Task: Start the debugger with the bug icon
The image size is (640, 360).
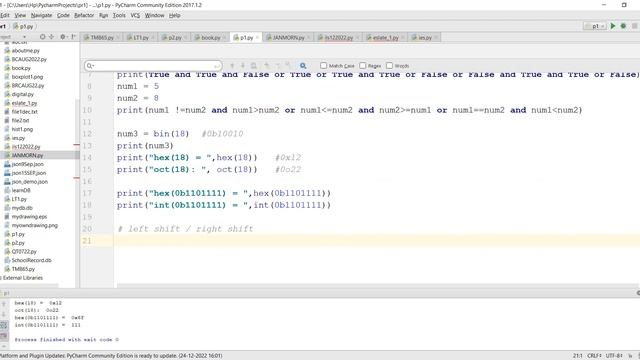Action: pos(623,26)
